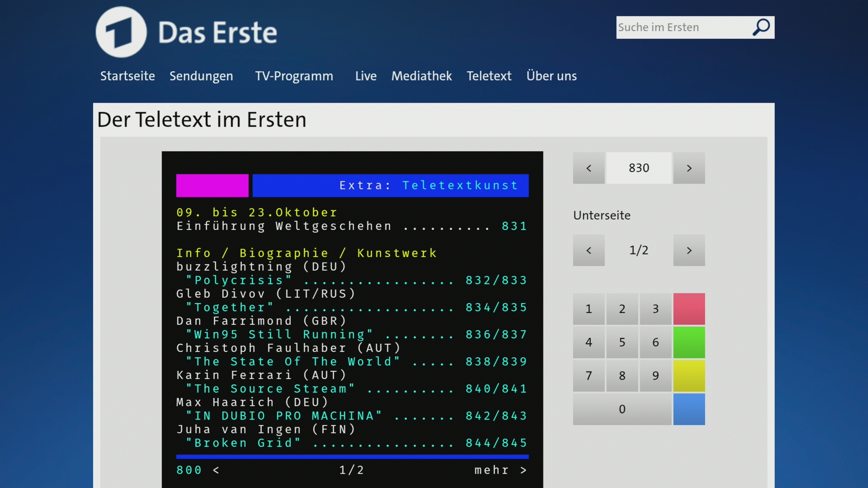This screenshot has height=488, width=868.
Task: Click 'mehr >' teletext link
Action: (500, 470)
